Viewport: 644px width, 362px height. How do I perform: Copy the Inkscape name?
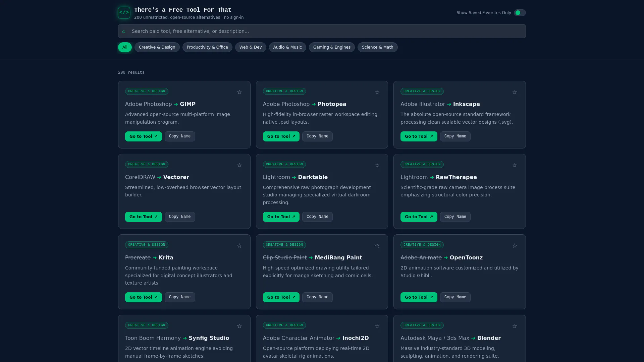[x=455, y=136]
